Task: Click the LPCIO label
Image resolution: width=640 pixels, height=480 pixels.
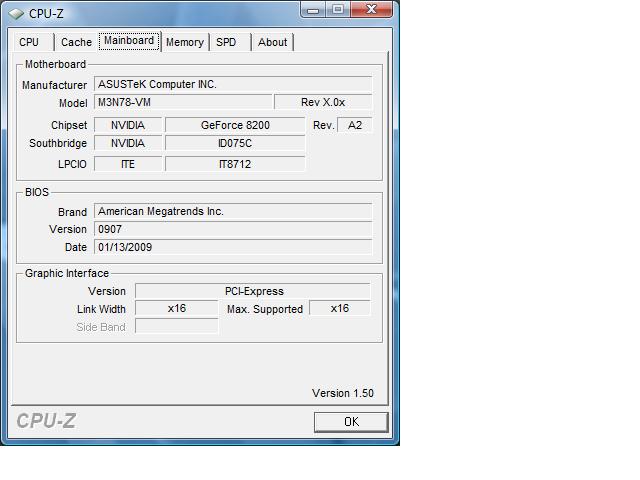Action: coord(72,164)
